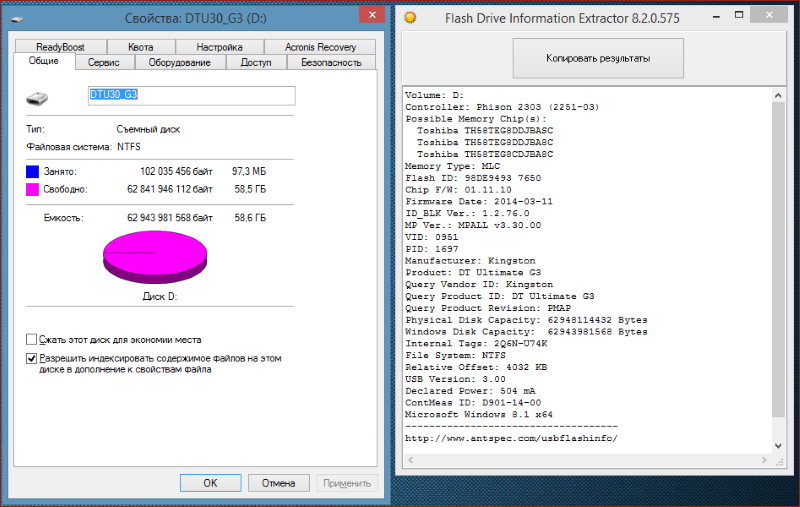
Task: Minimize the Flash Drive Information Extractor window
Action: [x=716, y=16]
